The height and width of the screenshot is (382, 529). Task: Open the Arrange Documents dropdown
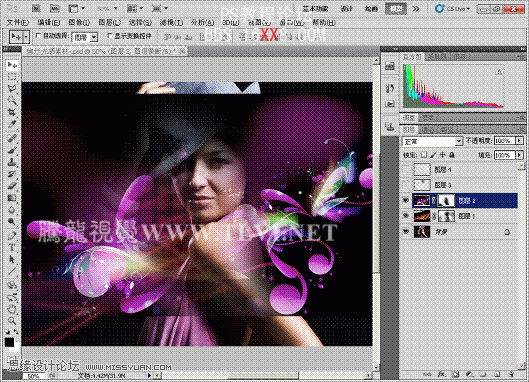[x=135, y=8]
